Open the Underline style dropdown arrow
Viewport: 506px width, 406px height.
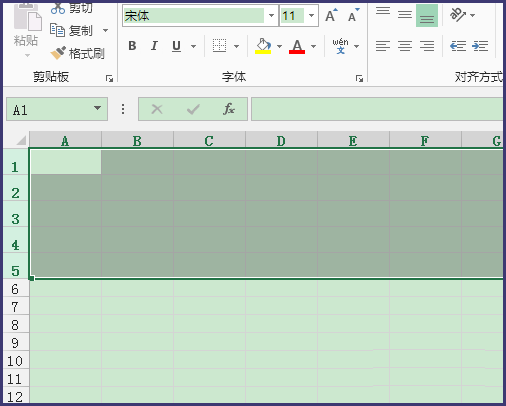click(x=193, y=46)
